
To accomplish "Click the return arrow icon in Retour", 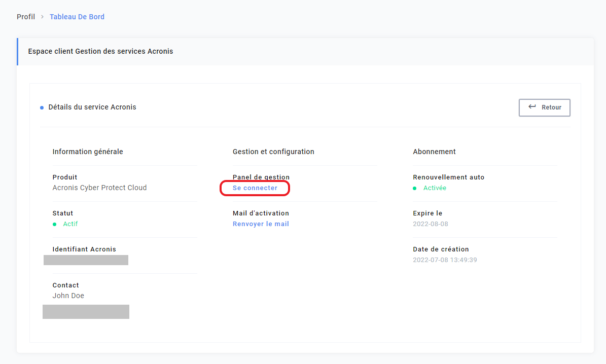I will point(532,107).
